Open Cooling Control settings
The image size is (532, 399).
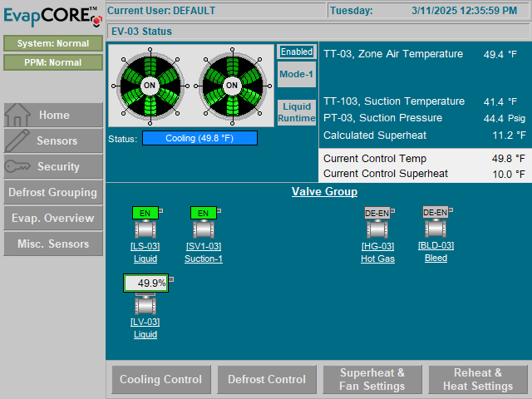click(161, 379)
